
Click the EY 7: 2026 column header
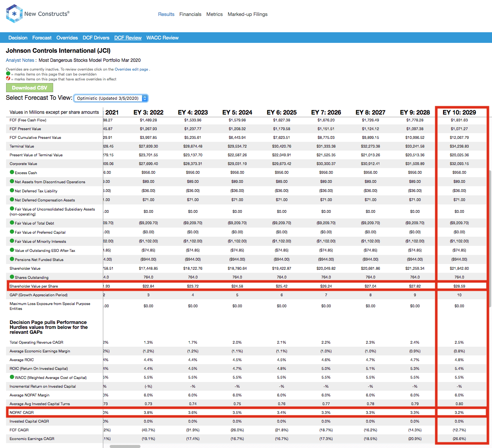tap(326, 112)
